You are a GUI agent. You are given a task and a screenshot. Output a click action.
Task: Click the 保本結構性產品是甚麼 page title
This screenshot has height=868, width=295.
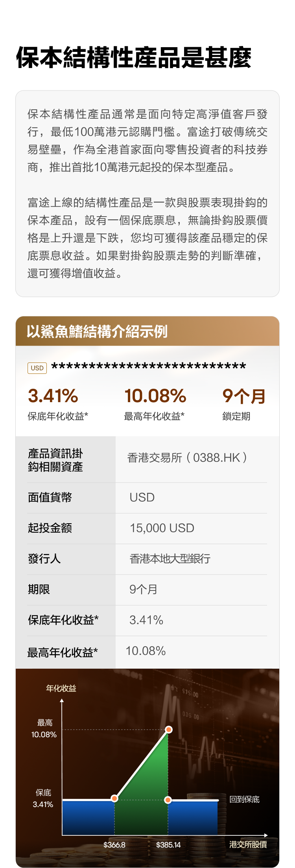click(x=134, y=58)
